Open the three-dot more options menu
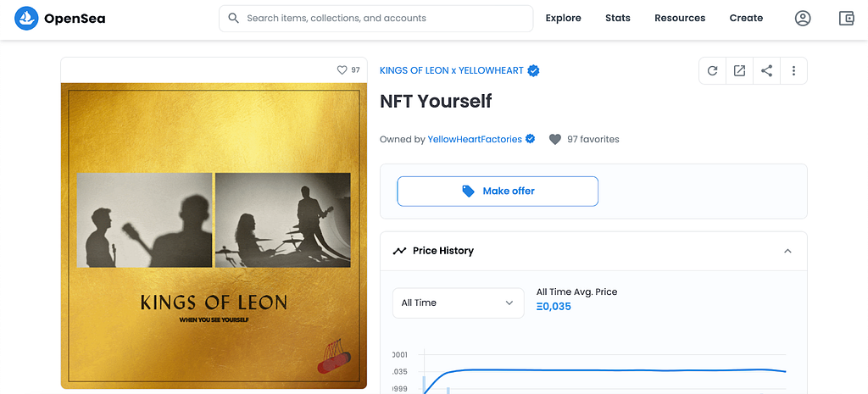Image resolution: width=868 pixels, height=394 pixels. 793,71
